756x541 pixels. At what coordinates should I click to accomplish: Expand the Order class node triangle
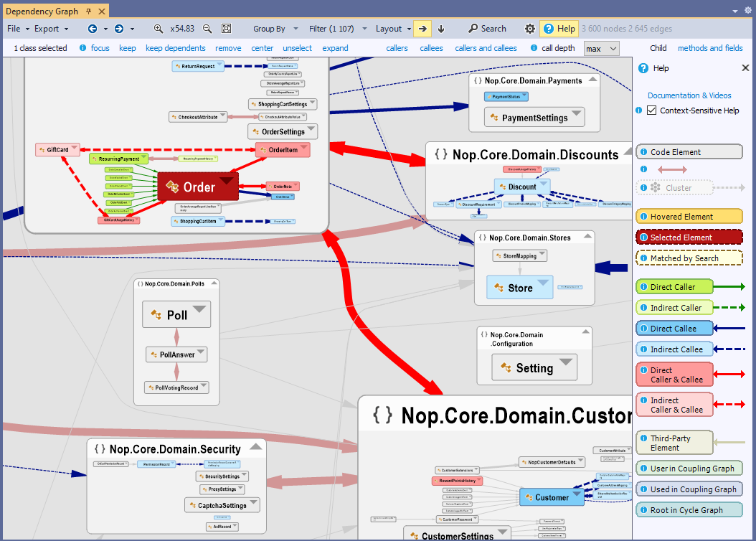click(x=227, y=181)
